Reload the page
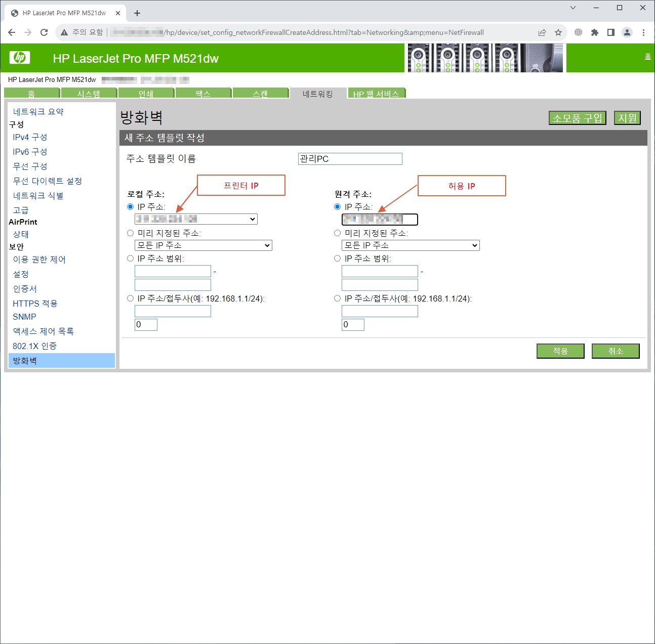Image resolution: width=655 pixels, height=644 pixels. coord(44,32)
